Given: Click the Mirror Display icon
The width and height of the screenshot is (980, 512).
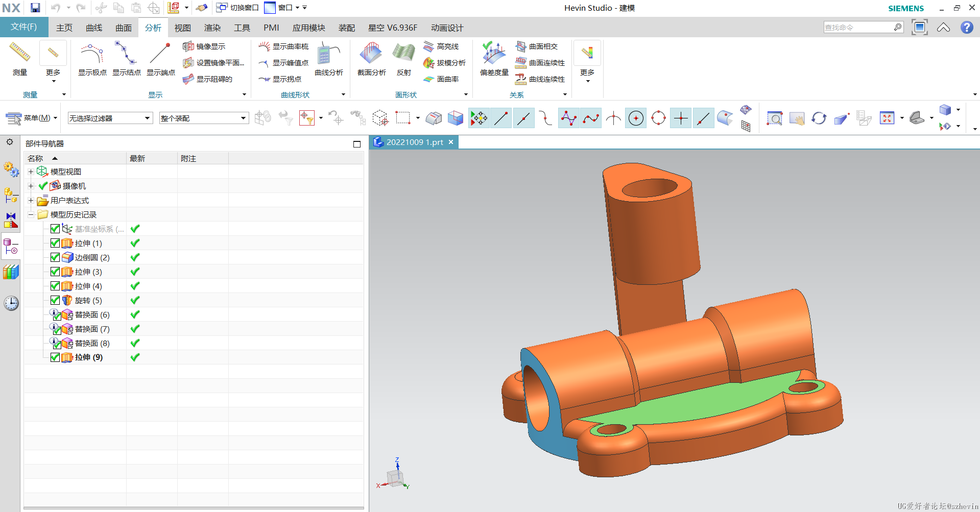Looking at the screenshot, I should click(188, 46).
